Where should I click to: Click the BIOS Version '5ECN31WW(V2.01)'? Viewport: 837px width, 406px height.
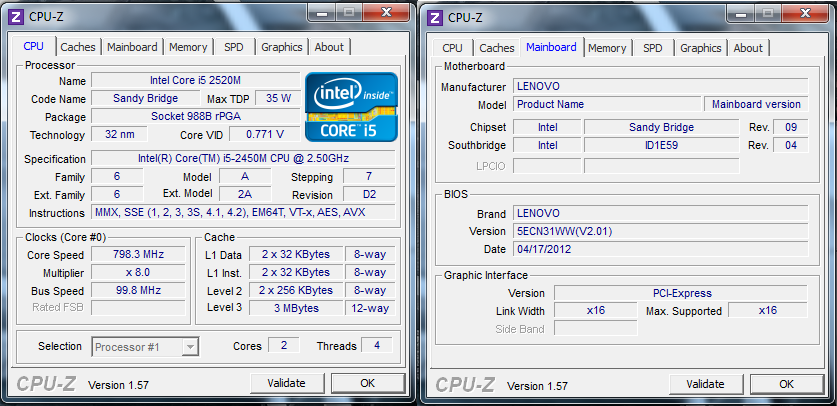pyautogui.click(x=661, y=231)
